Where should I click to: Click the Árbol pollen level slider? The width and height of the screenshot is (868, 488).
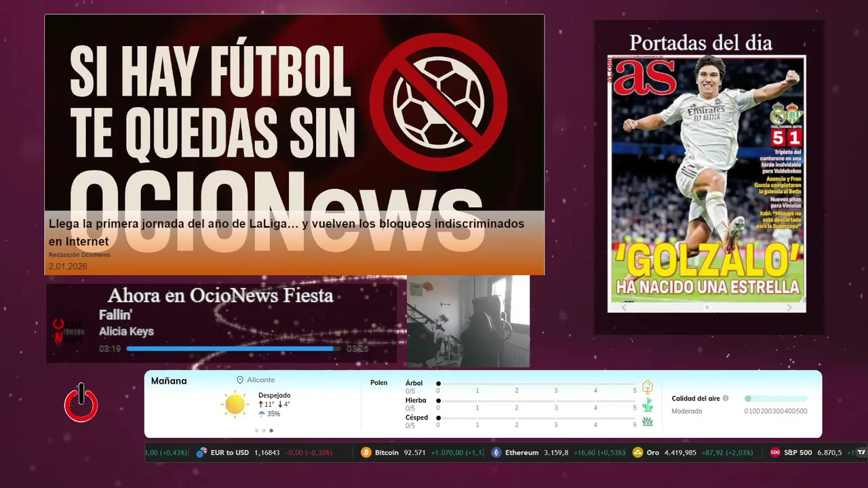(x=536, y=384)
